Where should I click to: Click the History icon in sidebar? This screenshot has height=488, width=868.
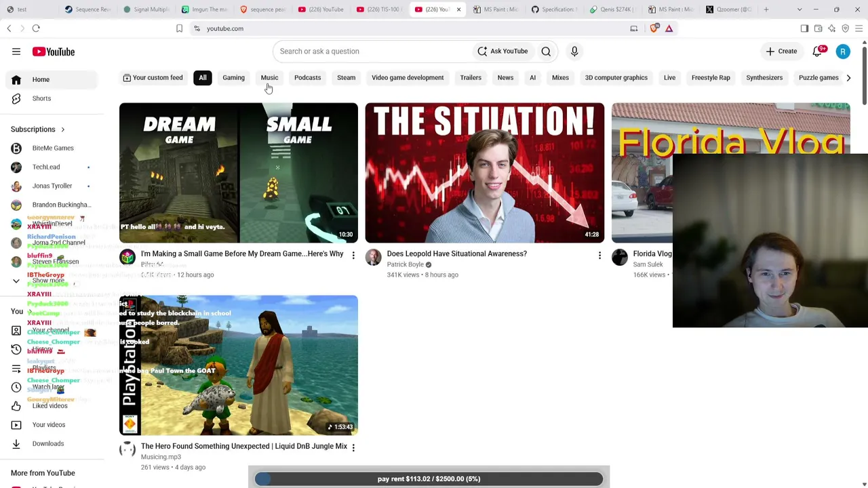(x=16, y=349)
